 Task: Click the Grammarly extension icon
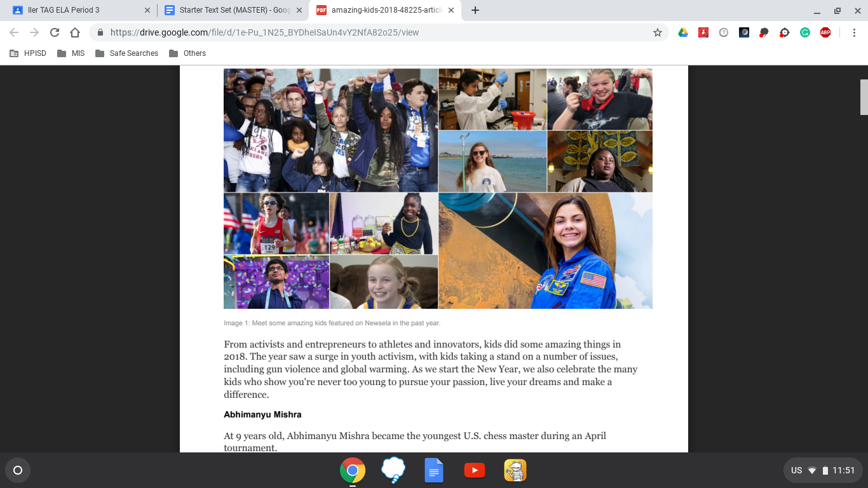[805, 32]
